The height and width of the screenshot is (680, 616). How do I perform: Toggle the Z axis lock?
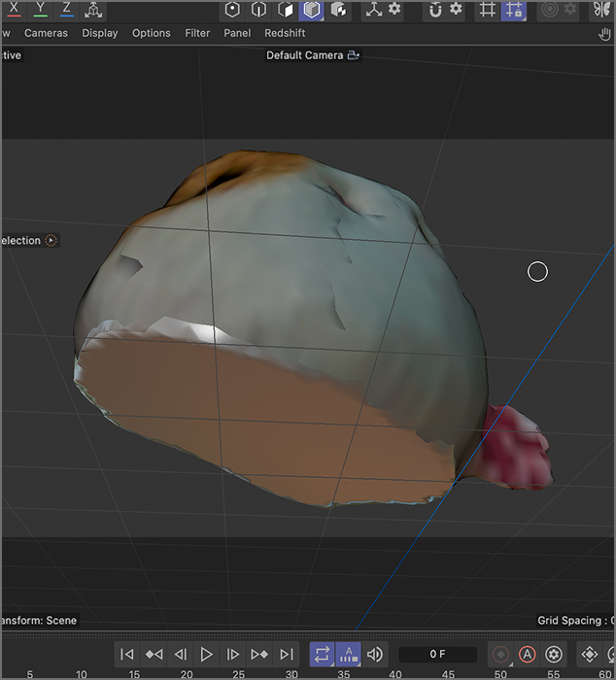66,9
